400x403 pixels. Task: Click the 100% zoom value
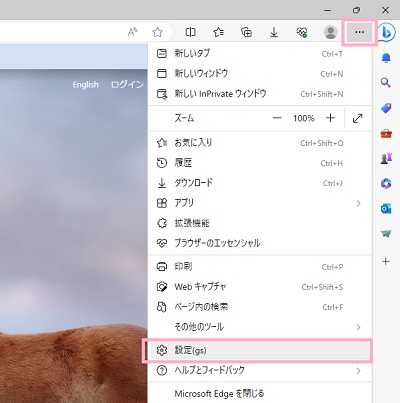(x=304, y=118)
